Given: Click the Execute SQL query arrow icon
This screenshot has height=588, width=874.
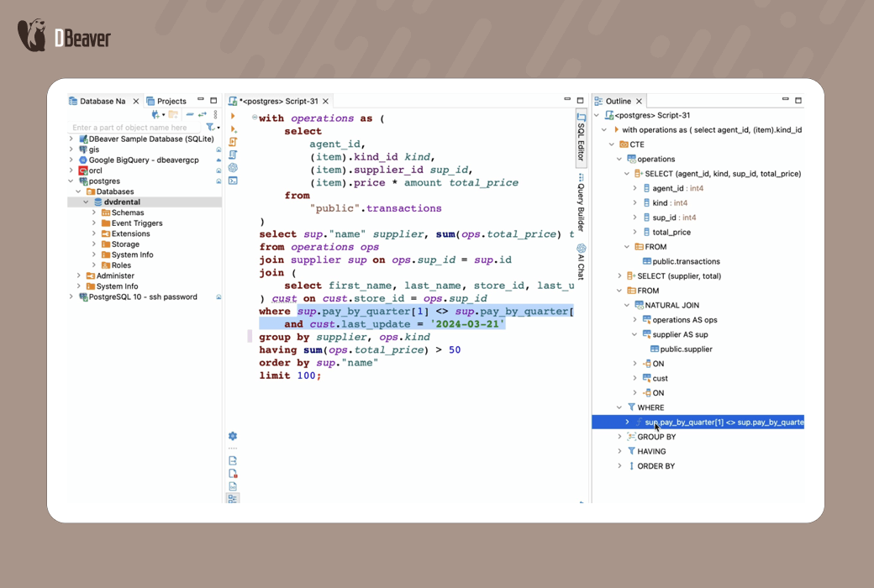Looking at the screenshot, I should pyautogui.click(x=233, y=116).
